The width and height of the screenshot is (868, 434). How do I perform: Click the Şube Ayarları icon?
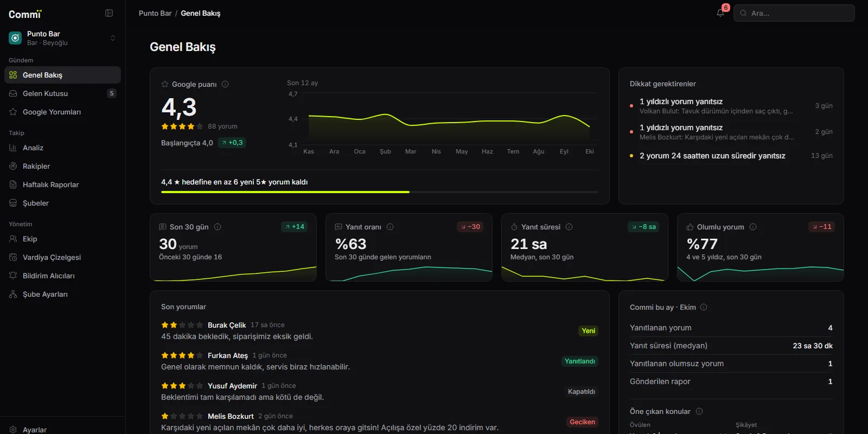[13, 294]
